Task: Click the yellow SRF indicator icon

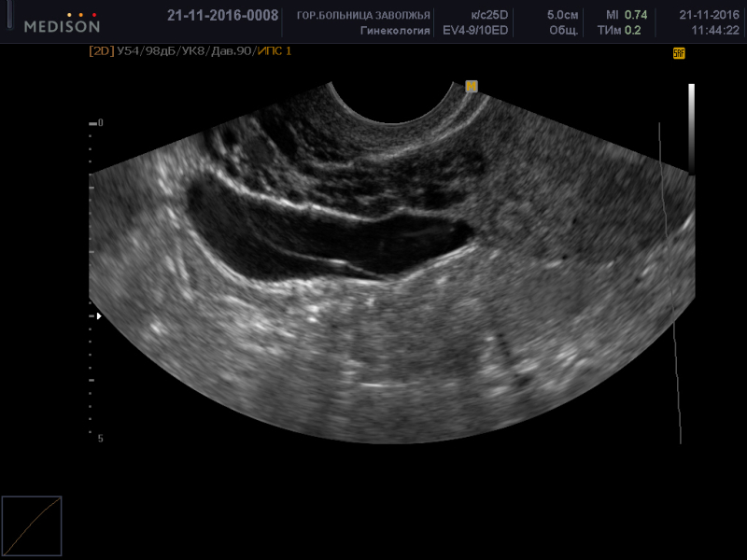Action: 679,53
